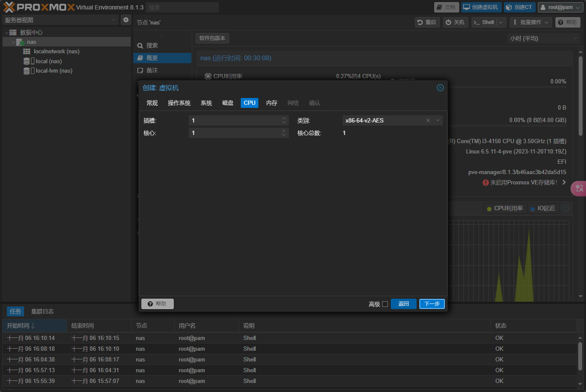This screenshot has height=392, width=586.
Task: Enable the 高级 advanced checkbox
Action: pos(385,304)
